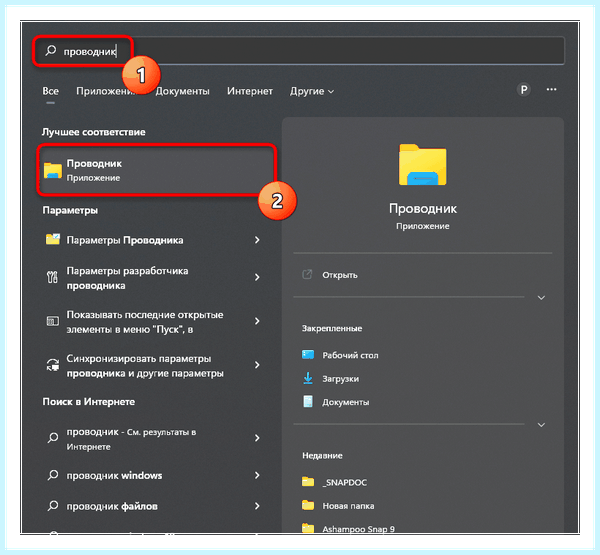Viewport: 600px width, 555px height.
Task: Click icon beside Показывать последние открытые
Action: [x=52, y=321]
